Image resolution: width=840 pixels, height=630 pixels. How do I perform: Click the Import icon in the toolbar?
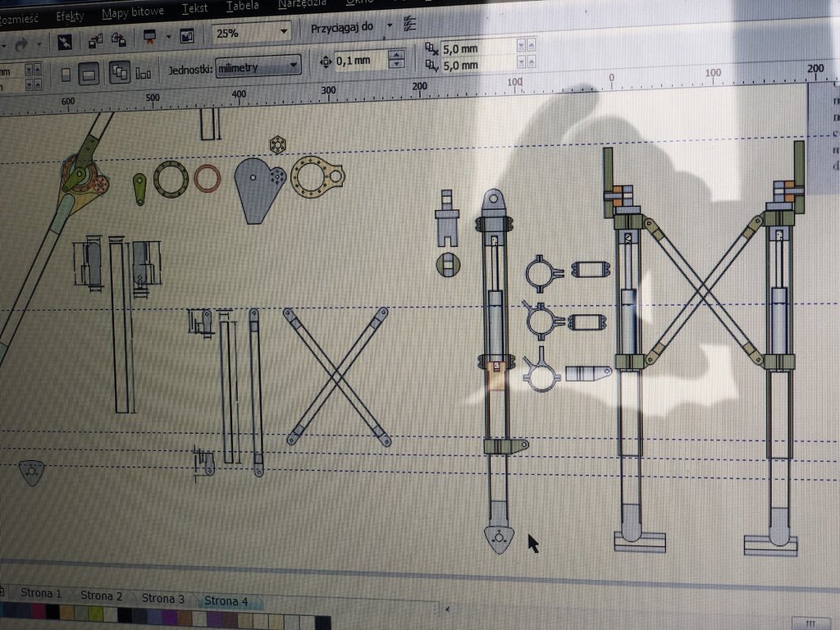pos(95,39)
